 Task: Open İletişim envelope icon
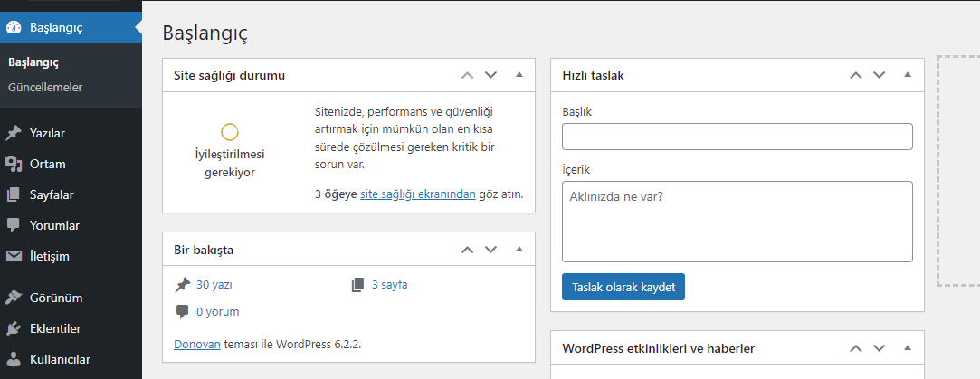coord(14,256)
